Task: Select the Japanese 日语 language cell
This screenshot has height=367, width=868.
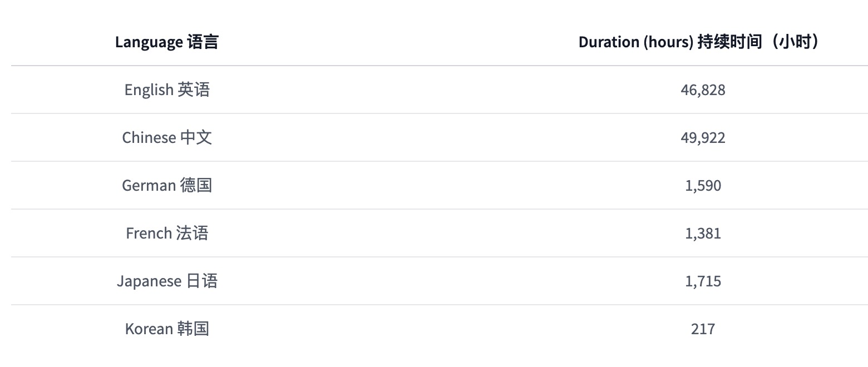Action: tap(167, 281)
